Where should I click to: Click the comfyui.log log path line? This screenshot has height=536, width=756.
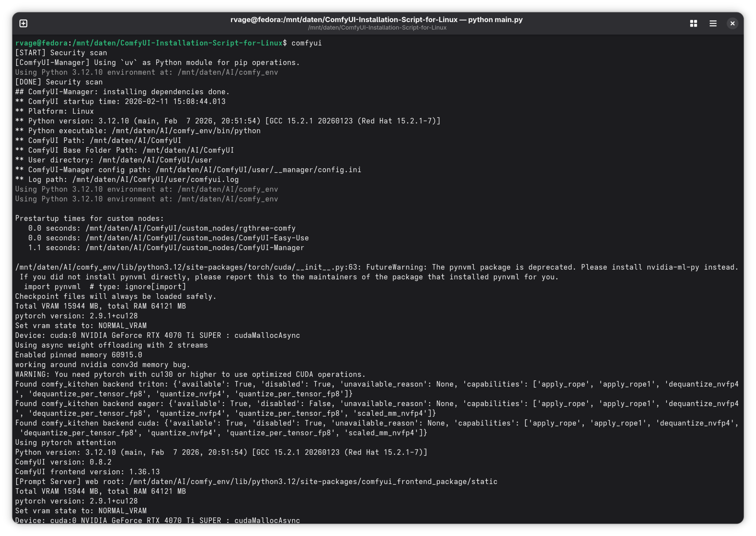coord(127,180)
